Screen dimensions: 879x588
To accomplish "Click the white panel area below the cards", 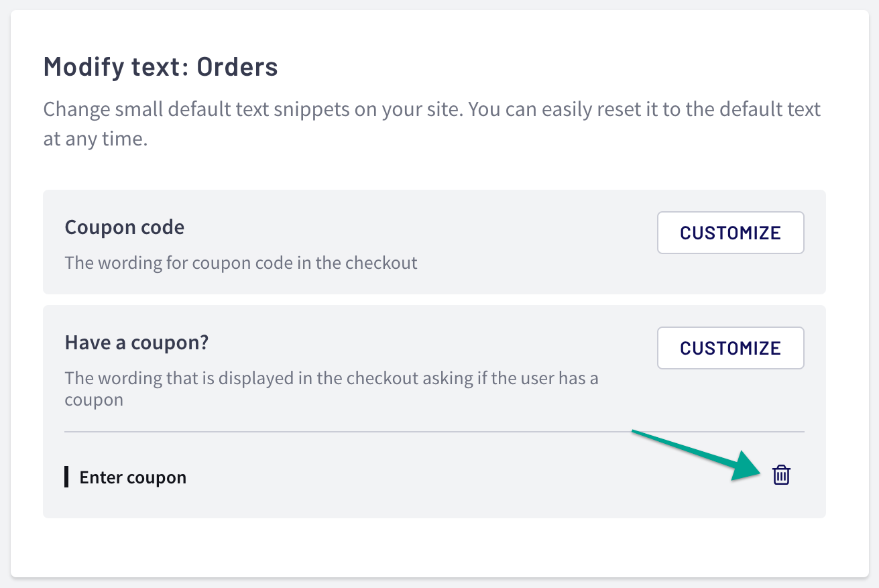I will pyautogui.click(x=434, y=546).
